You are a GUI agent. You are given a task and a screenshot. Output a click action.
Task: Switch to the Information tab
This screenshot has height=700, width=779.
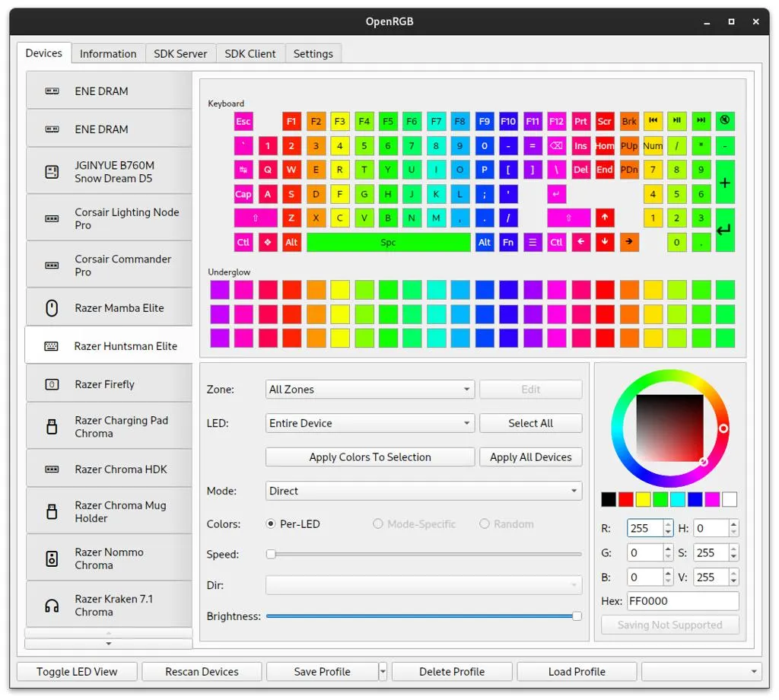(x=108, y=54)
